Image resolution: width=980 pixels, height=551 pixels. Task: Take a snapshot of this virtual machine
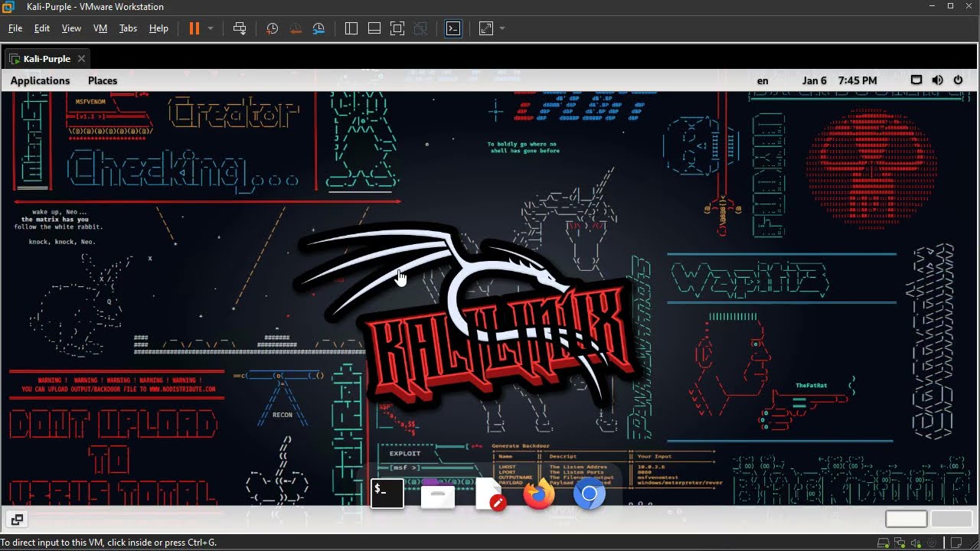tap(272, 28)
